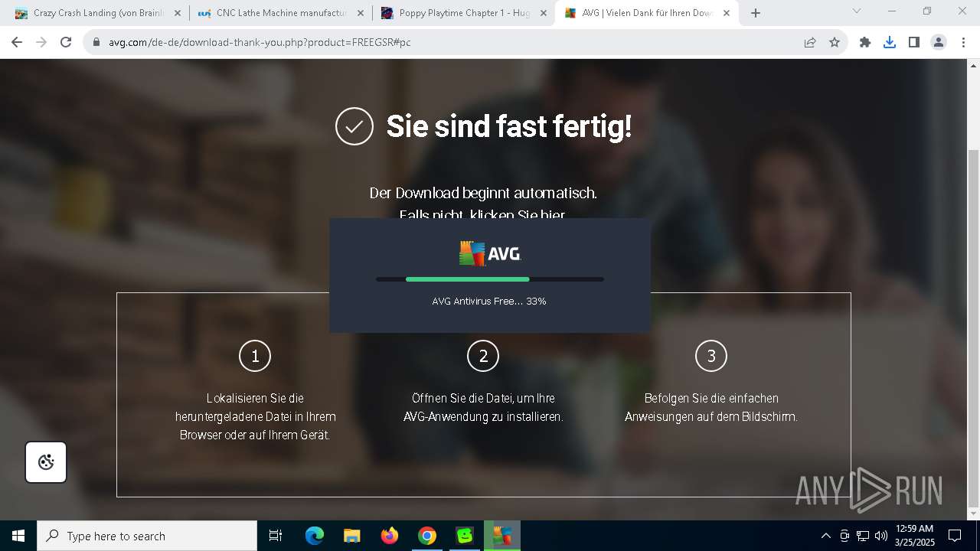This screenshot has height=551, width=980.
Task: Open taskbar clock and date
Action: click(x=914, y=536)
